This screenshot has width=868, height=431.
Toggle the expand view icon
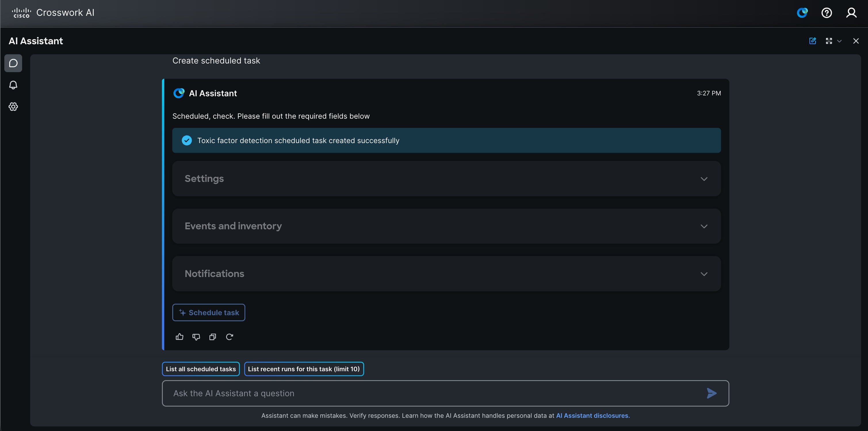(x=829, y=41)
